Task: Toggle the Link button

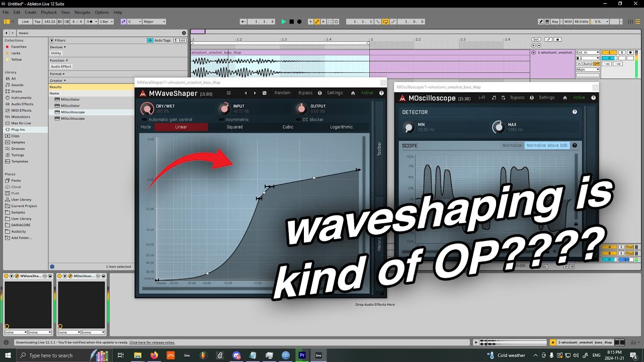Action: click(x=25, y=22)
